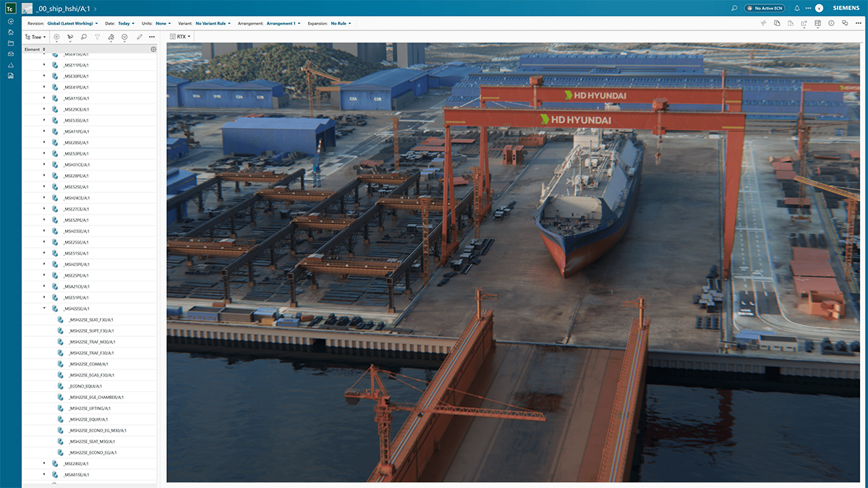Click the filter funnel icon in tree toolbar
The height and width of the screenshot is (488, 868).
[97, 36]
